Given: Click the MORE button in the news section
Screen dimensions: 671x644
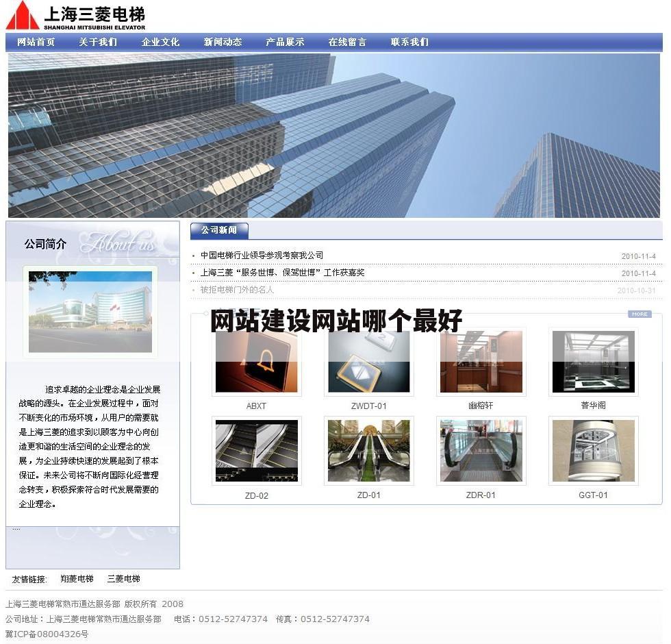Looking at the screenshot, I should (639, 314).
